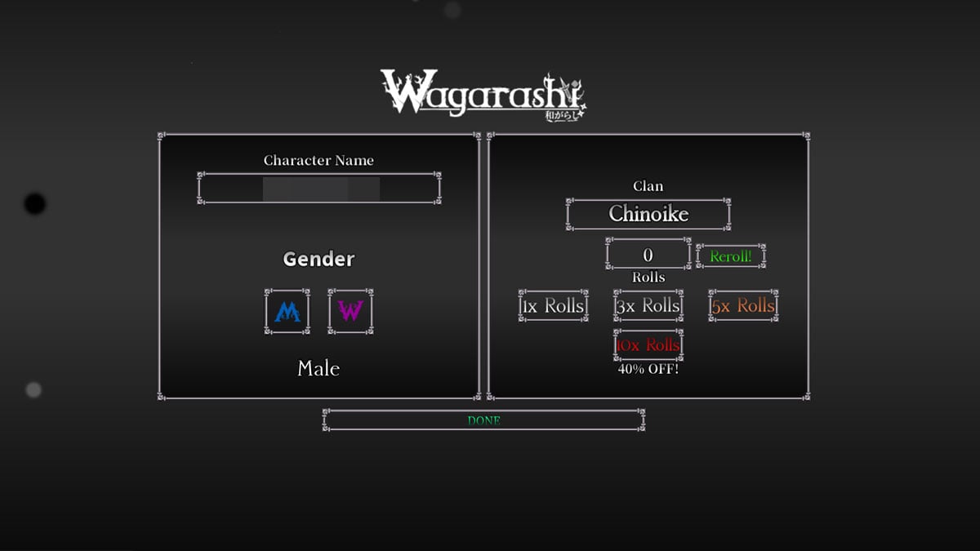Click the Chinoike clan name box
This screenshot has height=551, width=980.
click(648, 214)
